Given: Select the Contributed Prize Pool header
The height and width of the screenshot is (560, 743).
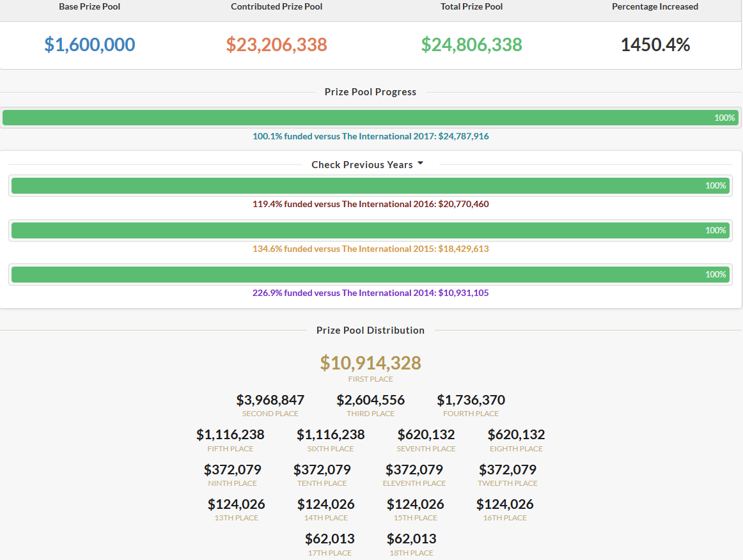Looking at the screenshot, I should (x=277, y=6).
